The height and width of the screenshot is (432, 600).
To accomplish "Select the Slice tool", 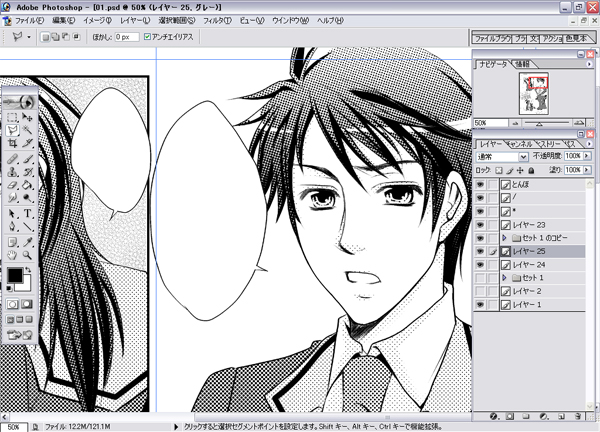I will [x=27, y=143].
